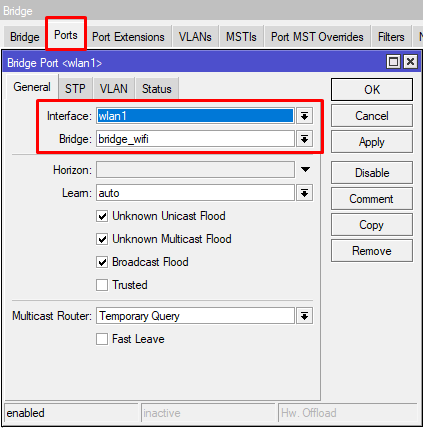Toggle Broadcast Flood checkbox
The height and width of the screenshot is (428, 423).
pos(102,262)
